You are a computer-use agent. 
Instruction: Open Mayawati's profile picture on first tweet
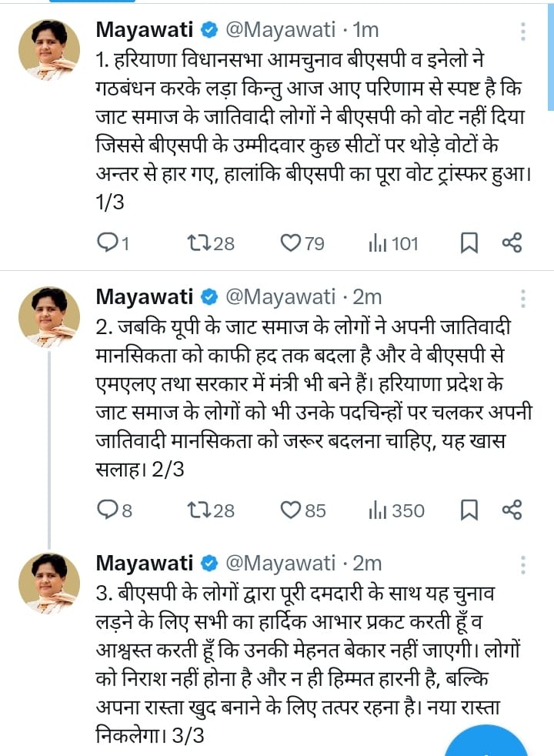pos(49,50)
